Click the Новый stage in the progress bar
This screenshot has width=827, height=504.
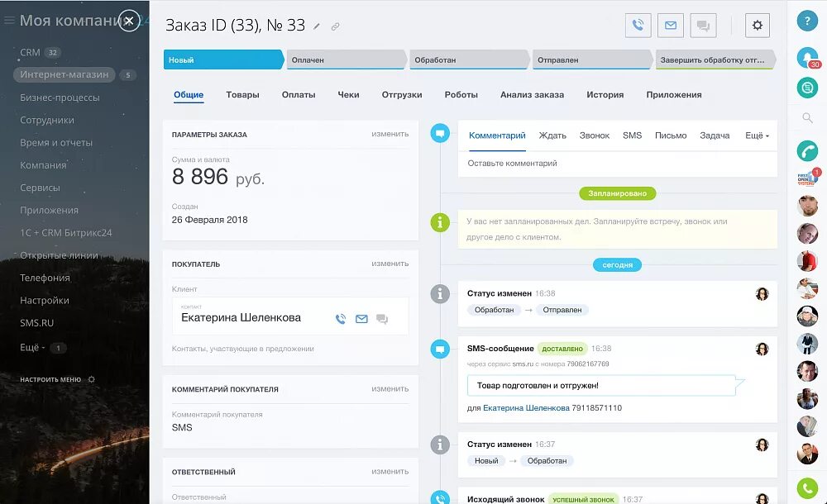tap(223, 60)
